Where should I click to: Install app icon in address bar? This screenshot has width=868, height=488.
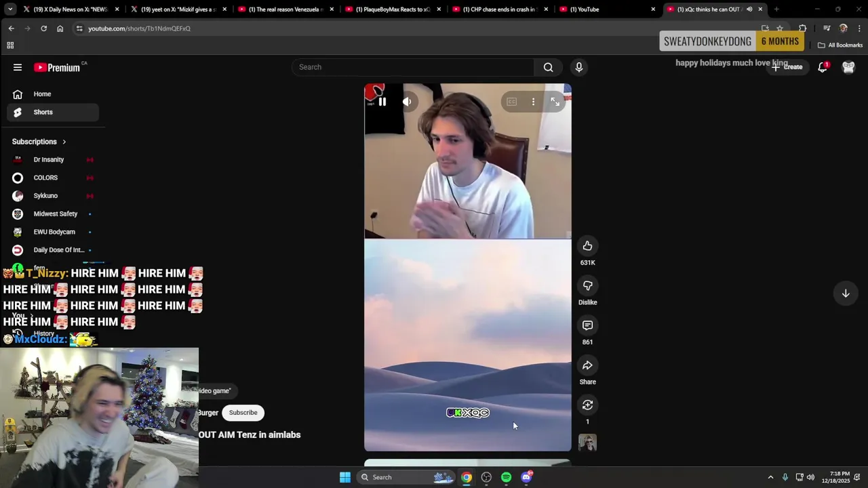765,28
